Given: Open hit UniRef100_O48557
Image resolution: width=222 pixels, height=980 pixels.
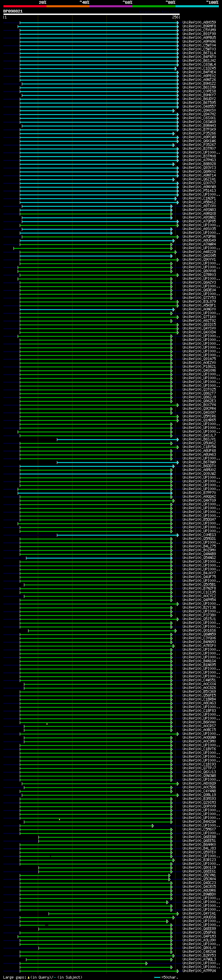Looking at the screenshot, I should click(199, 106).
